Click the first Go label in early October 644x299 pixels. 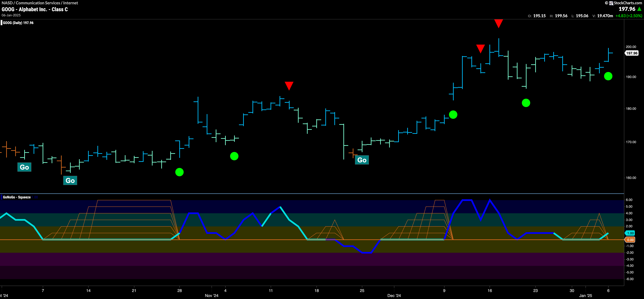pyautogui.click(x=24, y=167)
